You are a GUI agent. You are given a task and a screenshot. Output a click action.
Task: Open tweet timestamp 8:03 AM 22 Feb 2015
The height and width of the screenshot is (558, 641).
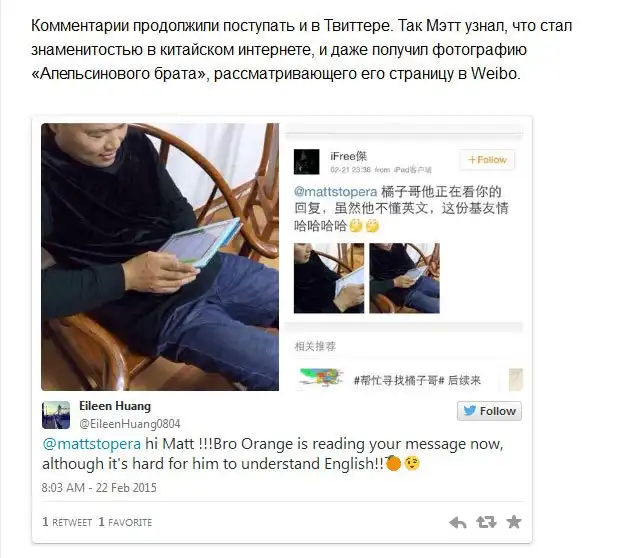(x=99, y=488)
